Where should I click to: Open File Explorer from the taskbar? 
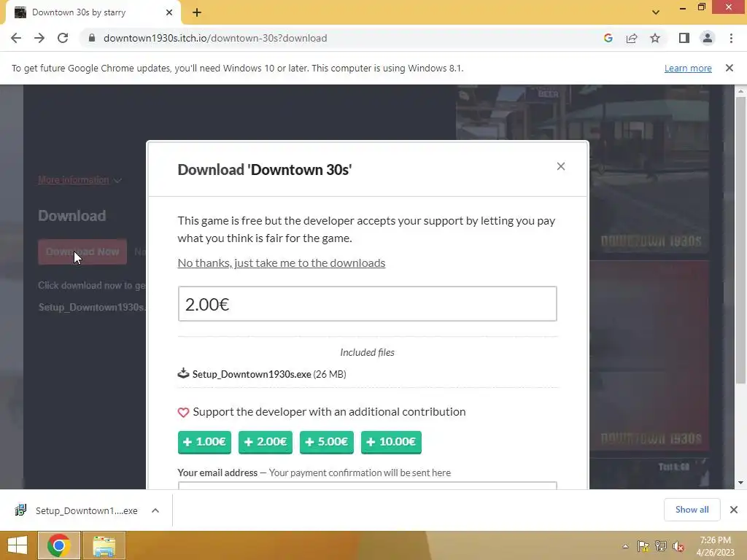(104, 545)
